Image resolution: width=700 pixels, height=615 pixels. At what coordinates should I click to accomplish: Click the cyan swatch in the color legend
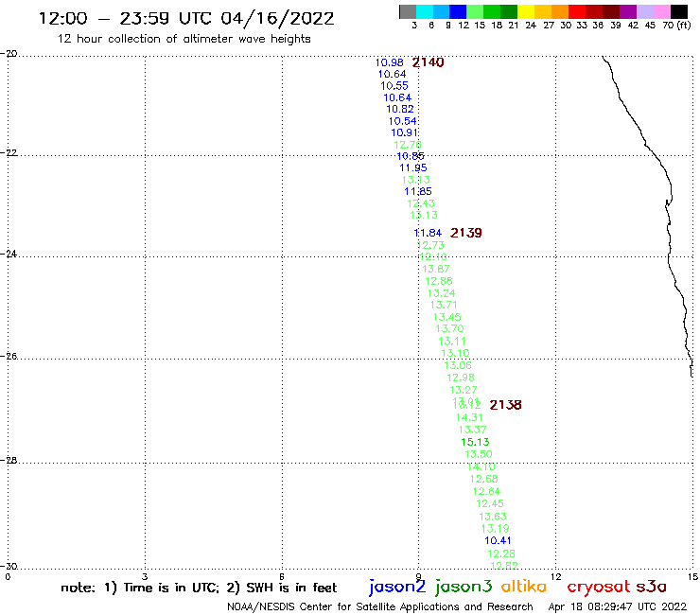coord(424,11)
